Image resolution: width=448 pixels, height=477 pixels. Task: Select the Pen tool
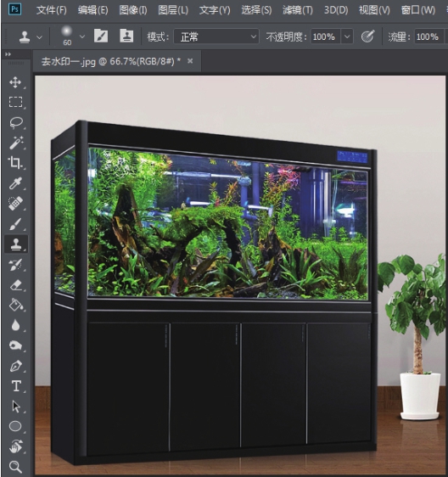pos(15,366)
